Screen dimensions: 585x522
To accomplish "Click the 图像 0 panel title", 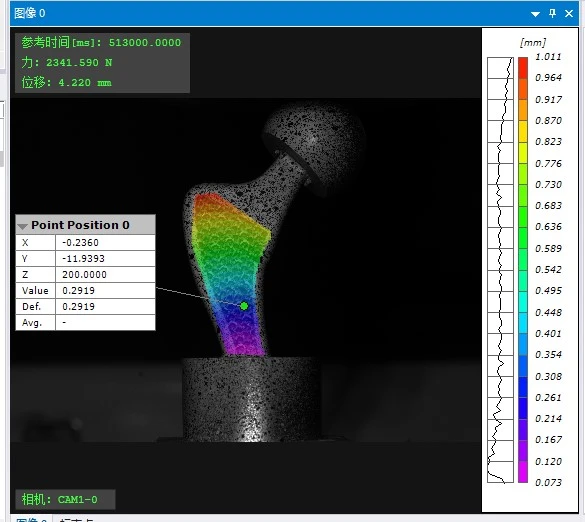I will click(29, 13).
